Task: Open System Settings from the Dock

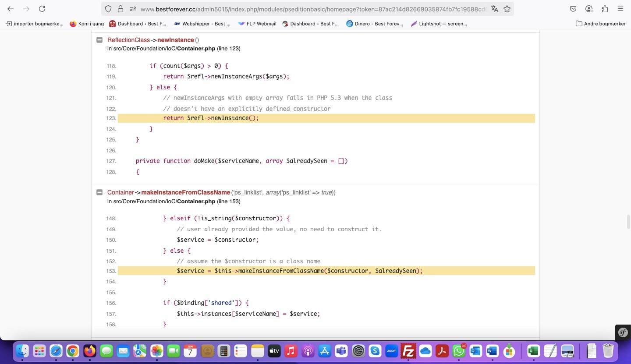Action: pyautogui.click(x=358, y=351)
